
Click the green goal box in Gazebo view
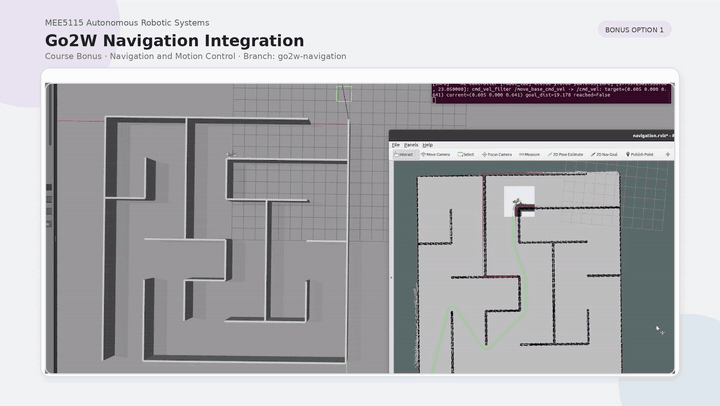[x=344, y=94]
